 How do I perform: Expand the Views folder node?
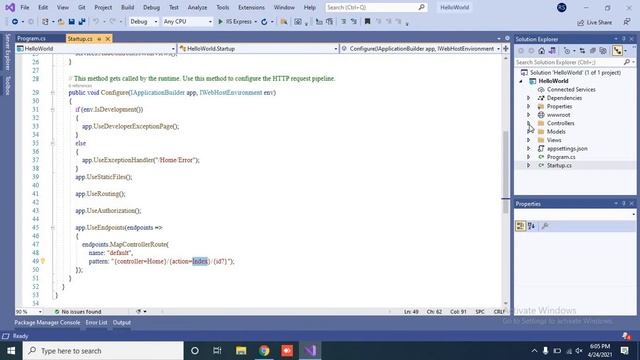coord(529,140)
